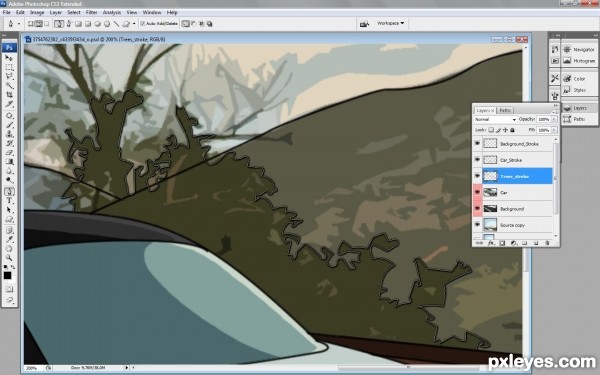The width and height of the screenshot is (600, 375).
Task: Open the Layer menu
Action: [55, 12]
